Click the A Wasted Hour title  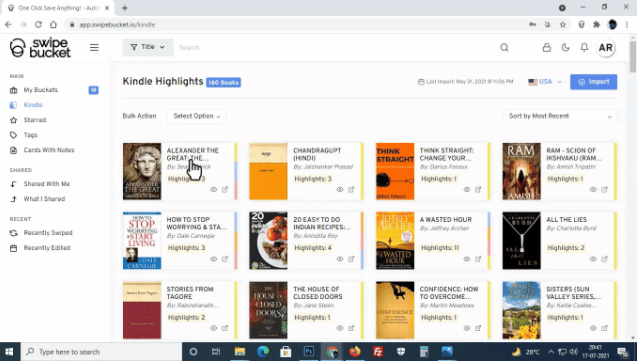click(x=446, y=220)
